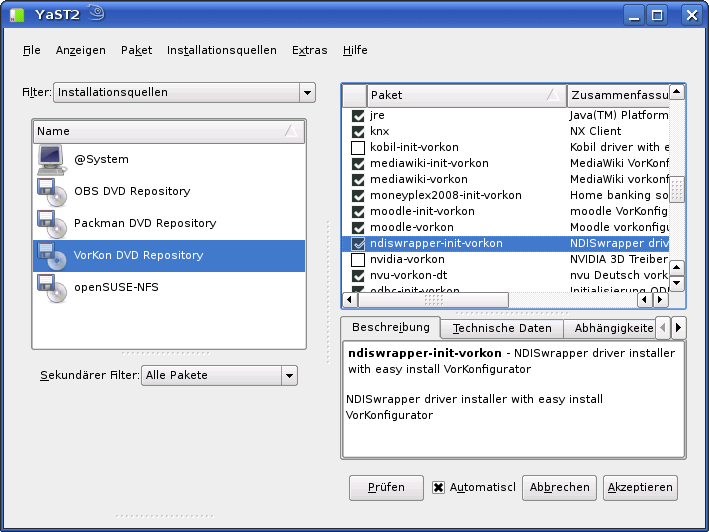
Task: Click the up arrow above bottom scroll arrow
Action: point(676,268)
